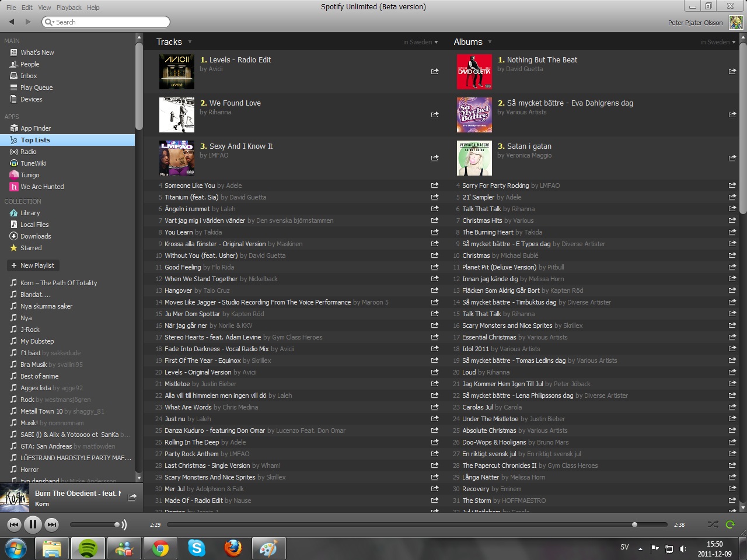Viewport: 747px width, 560px height.
Task: Open the Playback menu
Action: 69,8
